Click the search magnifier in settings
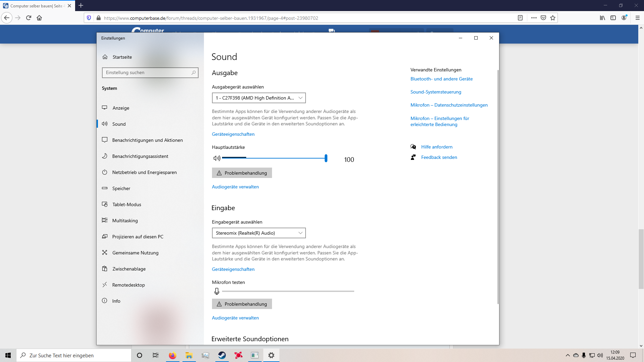Image resolution: width=644 pixels, height=362 pixels. (x=194, y=72)
